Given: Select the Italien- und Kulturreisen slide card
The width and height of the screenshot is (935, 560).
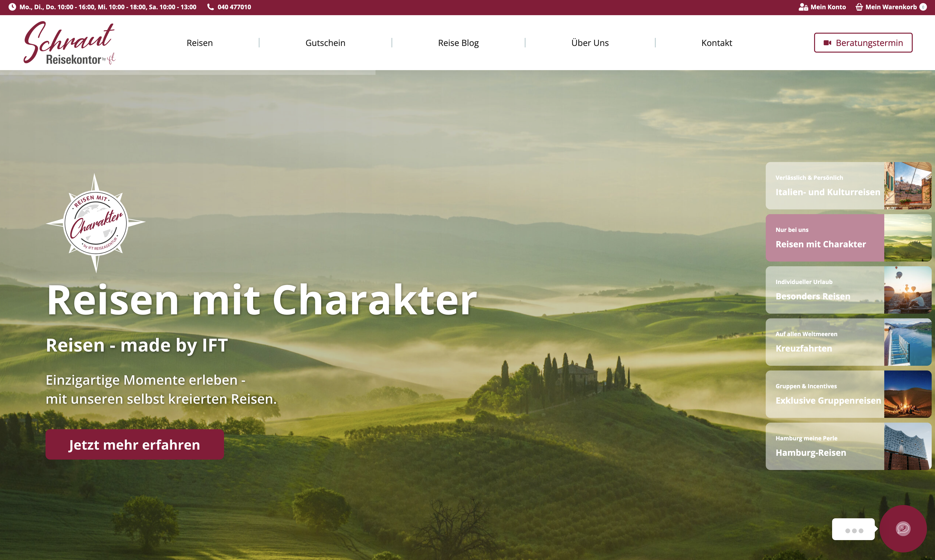Looking at the screenshot, I should point(848,186).
